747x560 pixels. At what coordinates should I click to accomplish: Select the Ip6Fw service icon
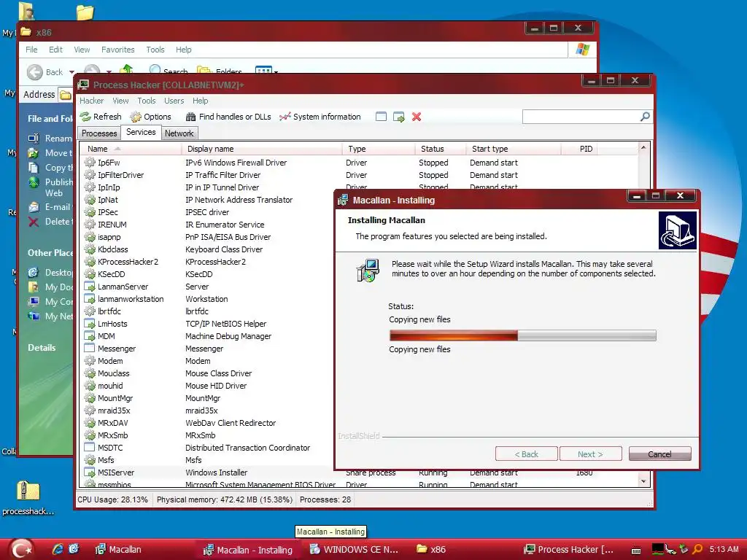(90, 163)
